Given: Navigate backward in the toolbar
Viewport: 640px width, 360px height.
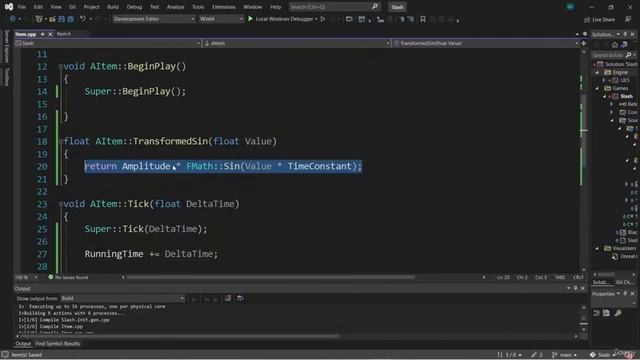Looking at the screenshot, I should click(13, 19).
